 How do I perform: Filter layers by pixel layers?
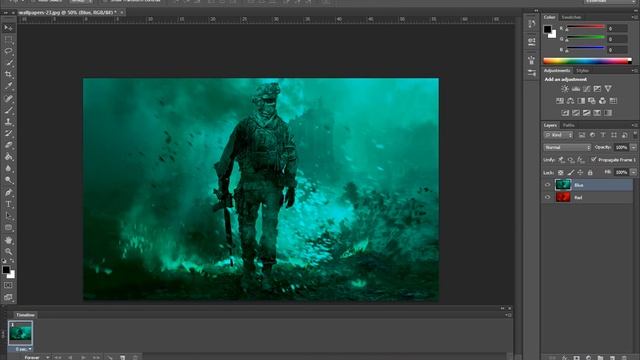tap(582, 135)
